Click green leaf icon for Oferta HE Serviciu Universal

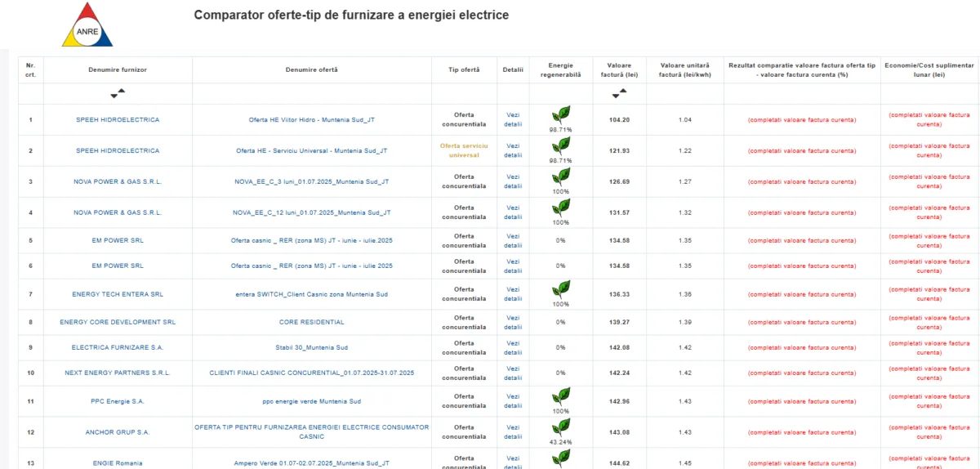point(561,146)
